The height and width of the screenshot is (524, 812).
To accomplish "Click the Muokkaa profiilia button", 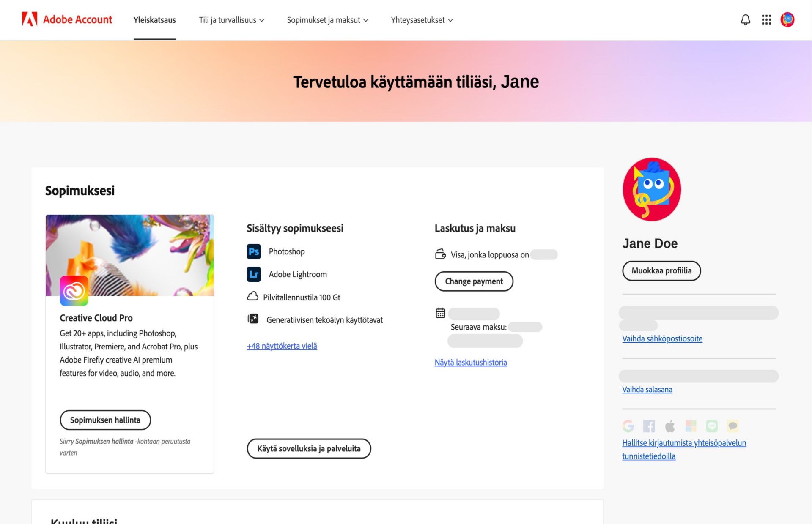I will (x=661, y=270).
